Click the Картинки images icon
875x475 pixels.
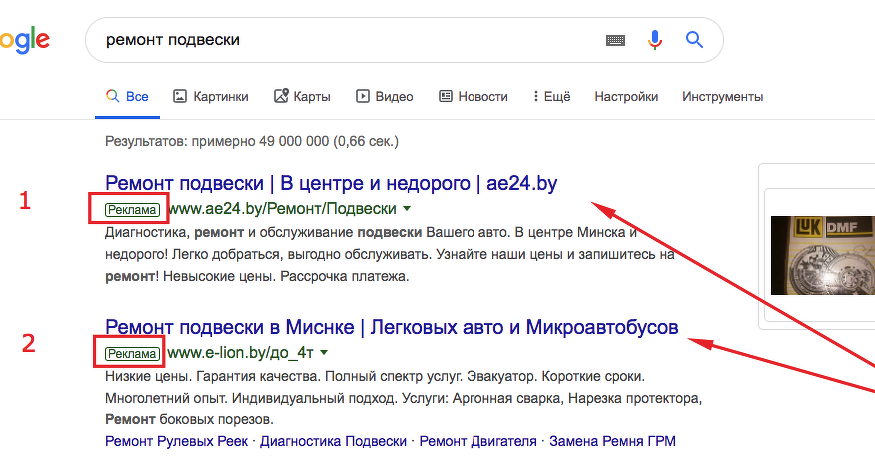tap(180, 96)
